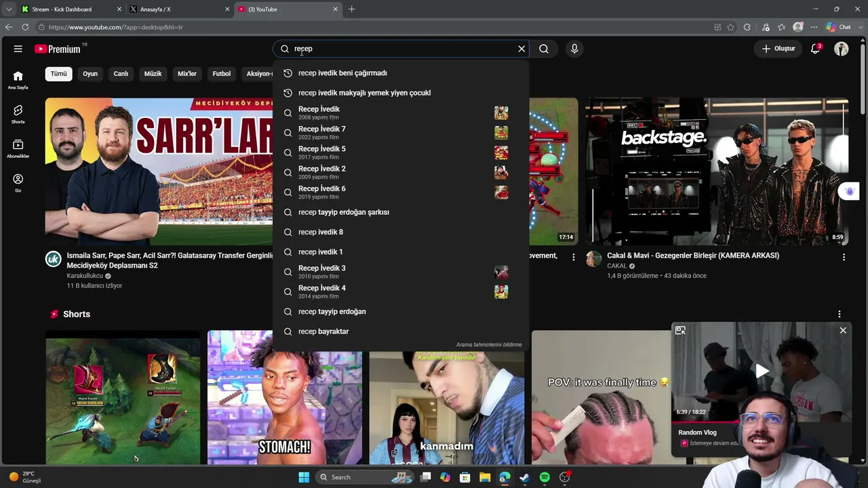Click the Oluştur create button

pyautogui.click(x=778, y=49)
